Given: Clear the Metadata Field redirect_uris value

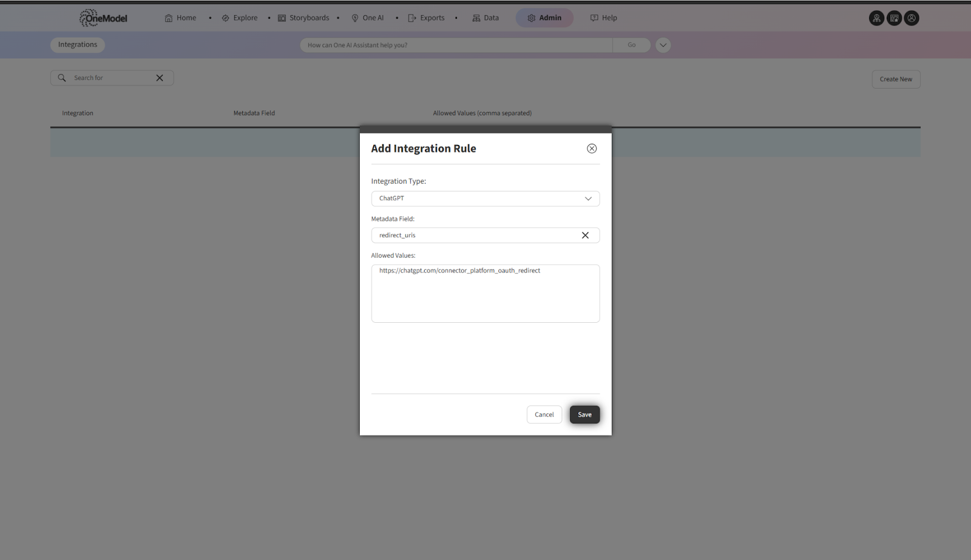Looking at the screenshot, I should [585, 235].
